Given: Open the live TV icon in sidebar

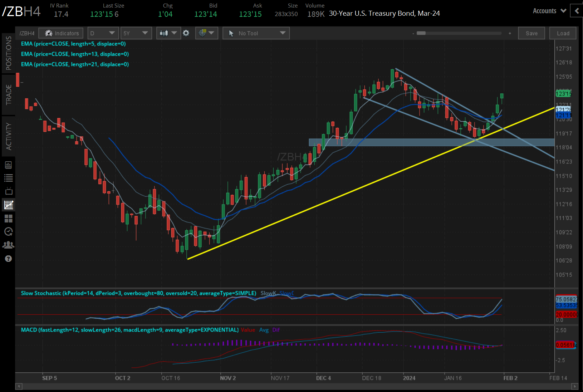Looking at the screenshot, I should (9, 191).
